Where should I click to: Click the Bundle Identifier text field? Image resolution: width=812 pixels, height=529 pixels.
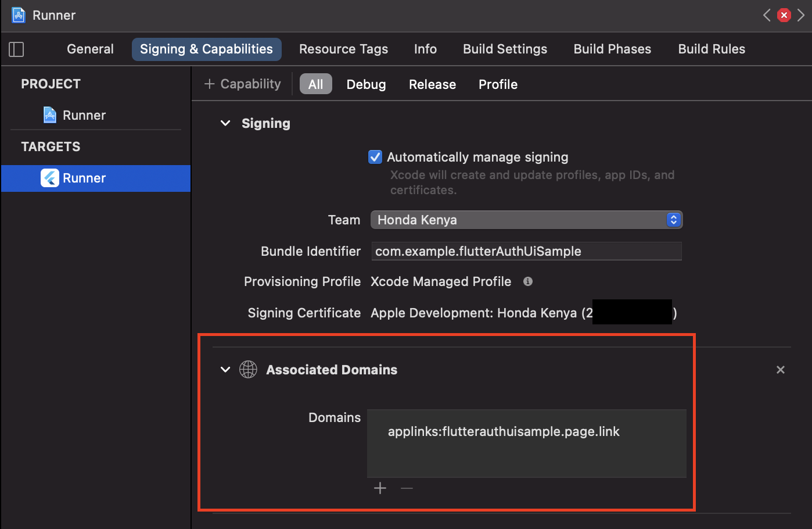(526, 251)
